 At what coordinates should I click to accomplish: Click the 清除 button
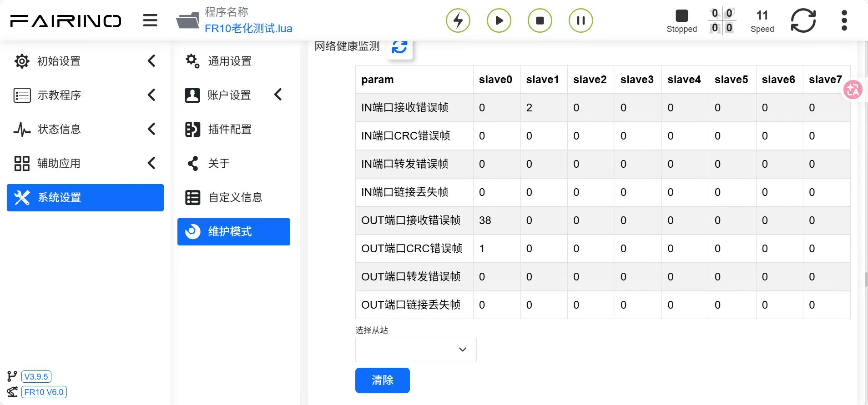pos(383,380)
